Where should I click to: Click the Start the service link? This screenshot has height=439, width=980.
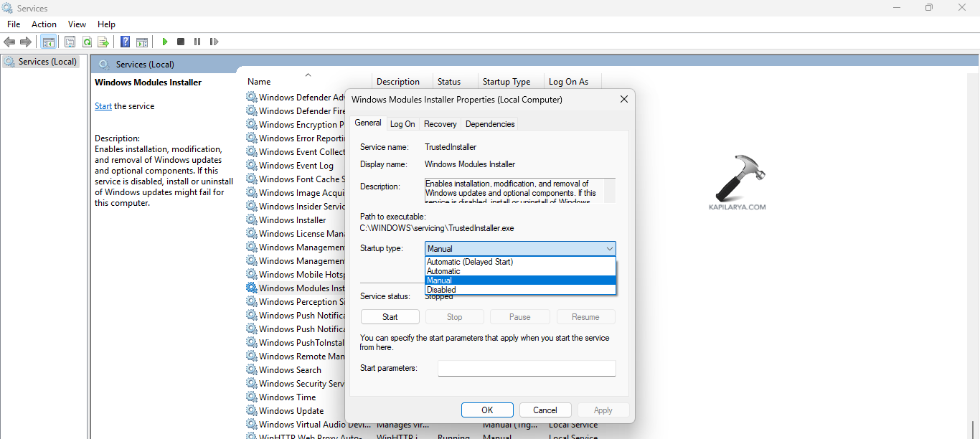click(x=103, y=106)
